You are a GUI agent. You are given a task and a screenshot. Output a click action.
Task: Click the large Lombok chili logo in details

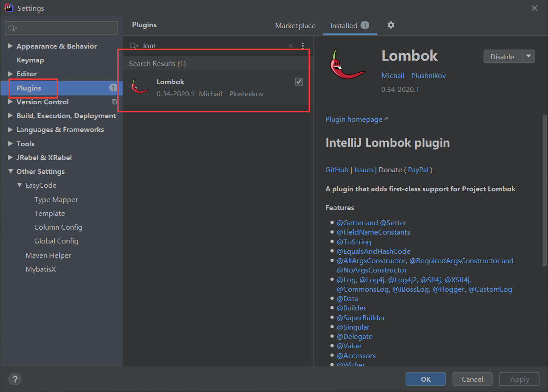[348, 65]
